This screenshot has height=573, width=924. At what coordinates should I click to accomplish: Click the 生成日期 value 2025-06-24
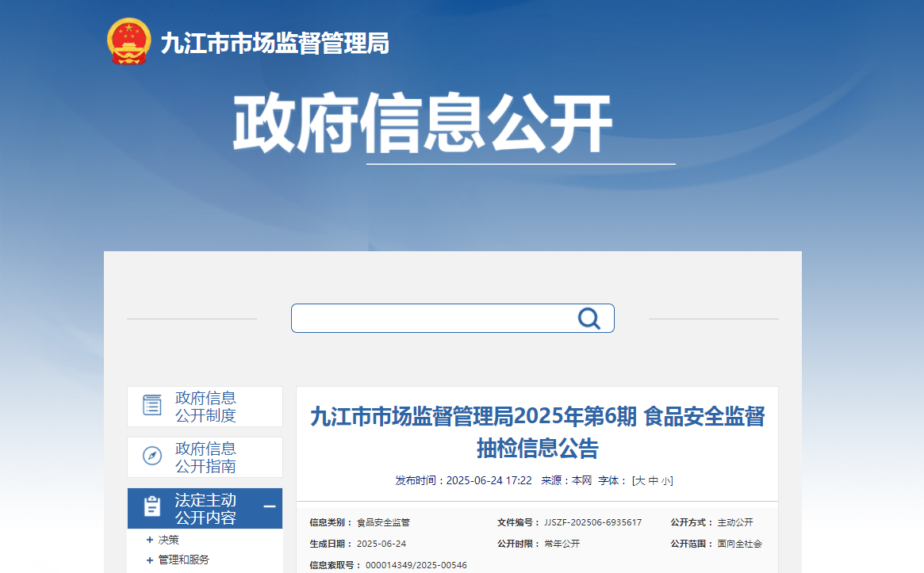(381, 544)
